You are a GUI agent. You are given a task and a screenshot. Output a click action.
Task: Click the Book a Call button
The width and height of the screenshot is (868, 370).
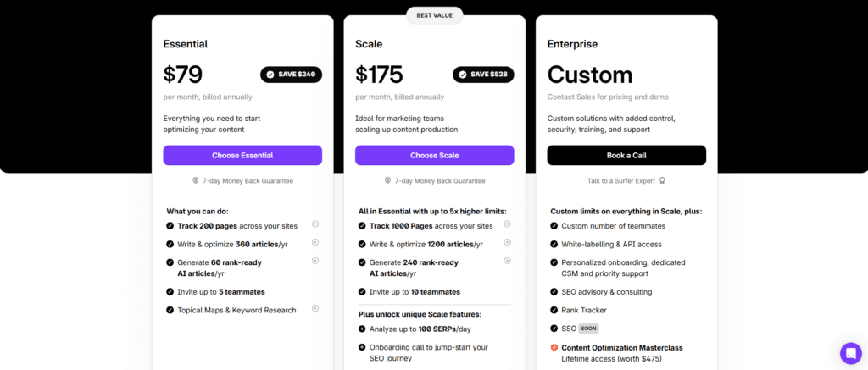[x=626, y=156]
